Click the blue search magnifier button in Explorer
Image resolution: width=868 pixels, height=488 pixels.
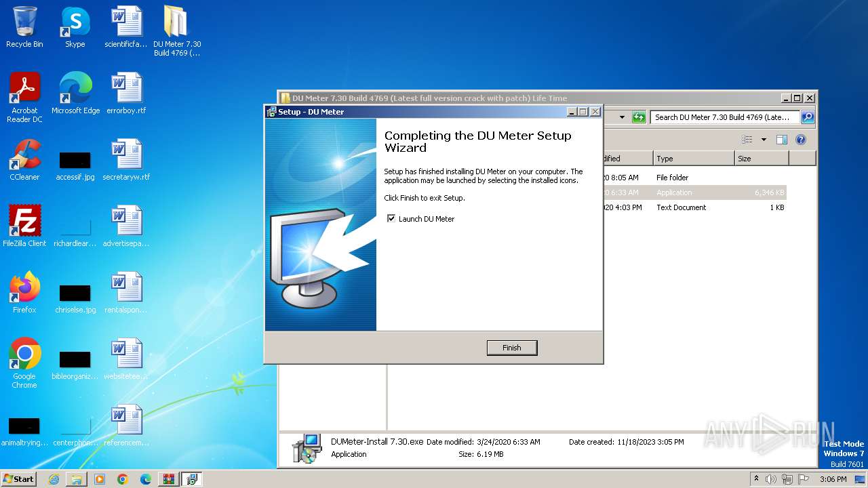807,117
